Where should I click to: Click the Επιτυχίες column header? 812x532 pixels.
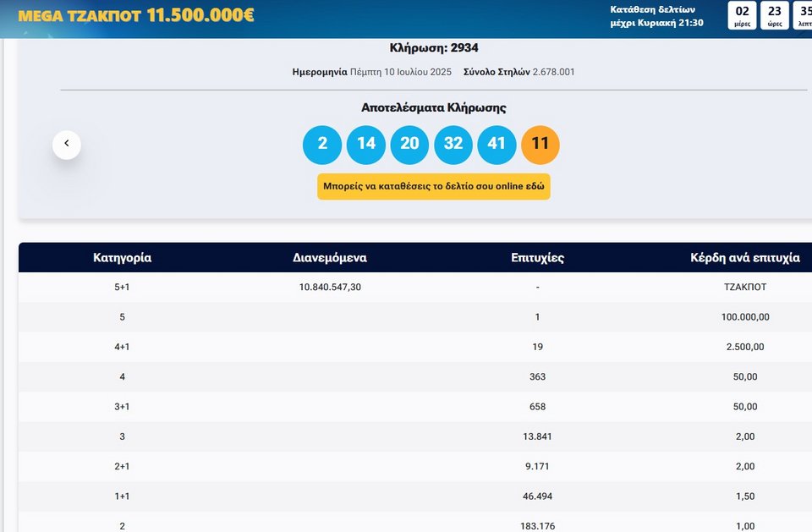pos(538,257)
